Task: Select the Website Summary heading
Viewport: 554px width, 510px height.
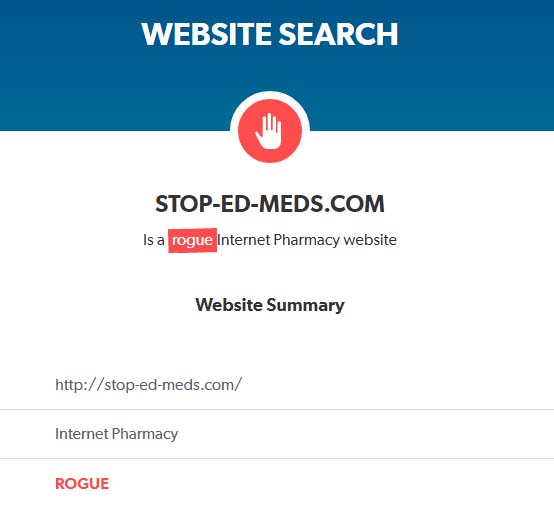Action: pyautogui.click(x=270, y=305)
